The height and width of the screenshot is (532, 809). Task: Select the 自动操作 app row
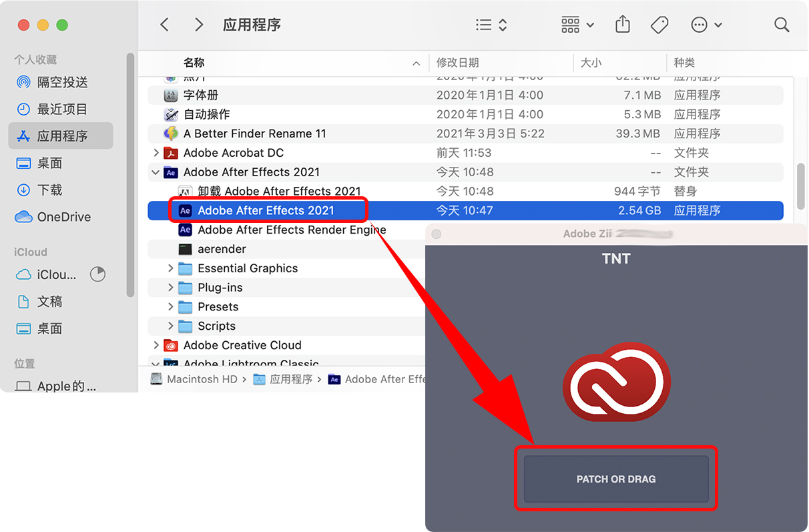[x=465, y=114]
